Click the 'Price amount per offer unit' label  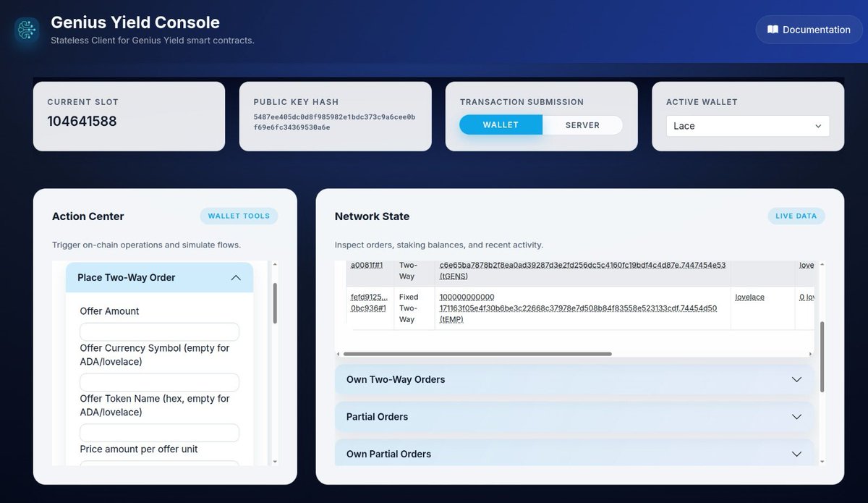[139, 449]
